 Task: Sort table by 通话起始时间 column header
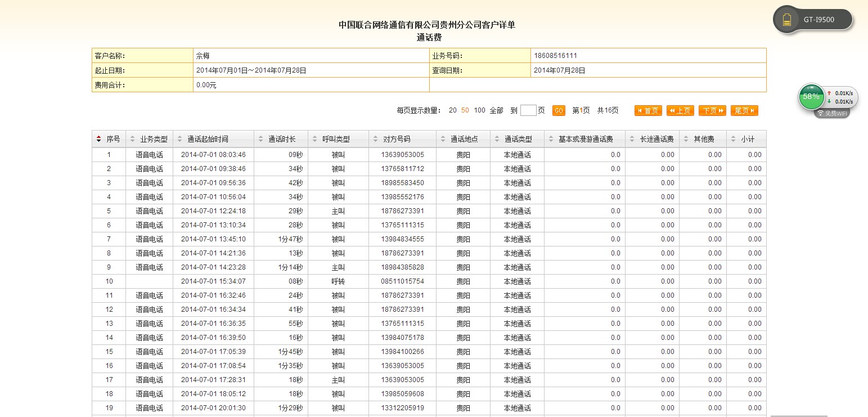coord(208,139)
